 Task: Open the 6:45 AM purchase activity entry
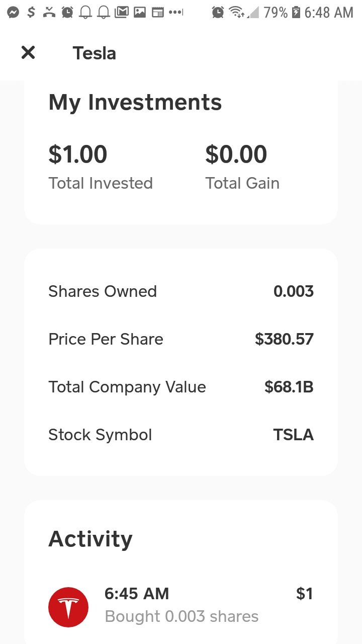[181, 605]
